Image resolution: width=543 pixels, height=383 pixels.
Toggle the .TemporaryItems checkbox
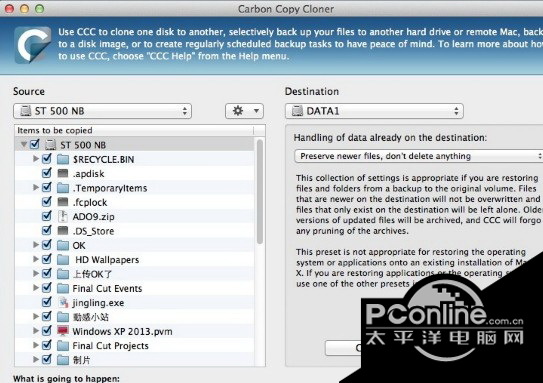pyautogui.click(x=46, y=187)
